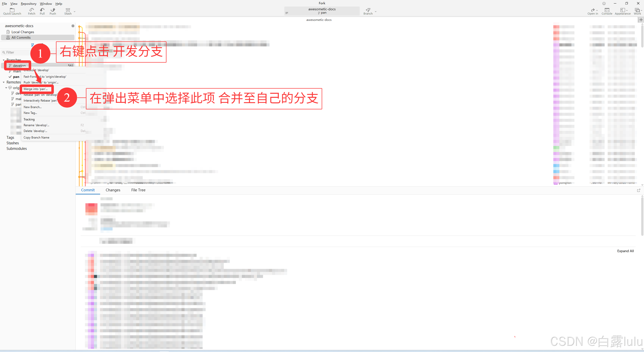Select "Merge into 'pan'..." menu entry
This screenshot has width=644, height=352.
(x=36, y=89)
